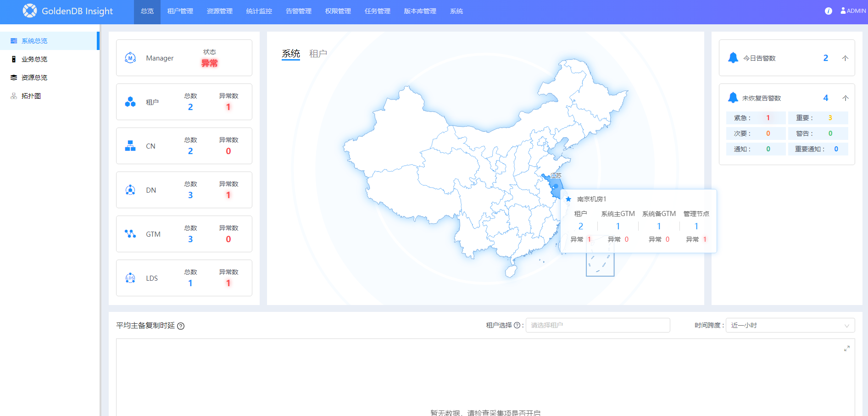Open the 租户管理 top menu

[180, 11]
